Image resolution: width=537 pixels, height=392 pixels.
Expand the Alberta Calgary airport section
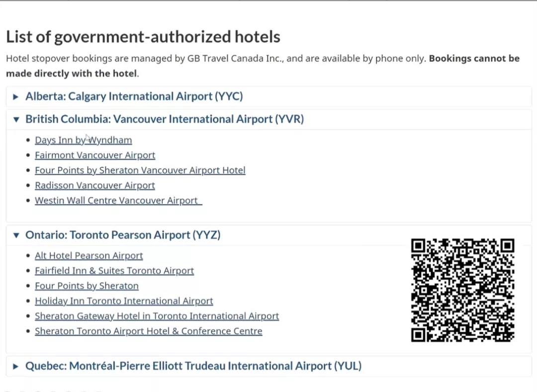pyautogui.click(x=134, y=96)
